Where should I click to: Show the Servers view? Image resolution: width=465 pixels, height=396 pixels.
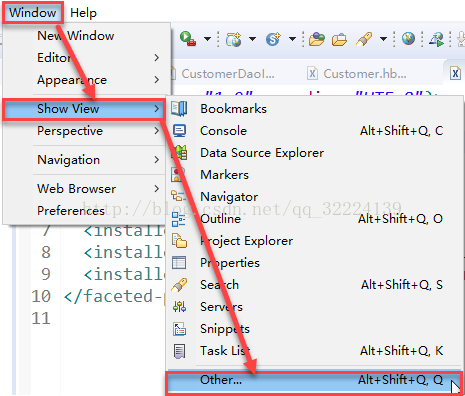click(314, 307)
